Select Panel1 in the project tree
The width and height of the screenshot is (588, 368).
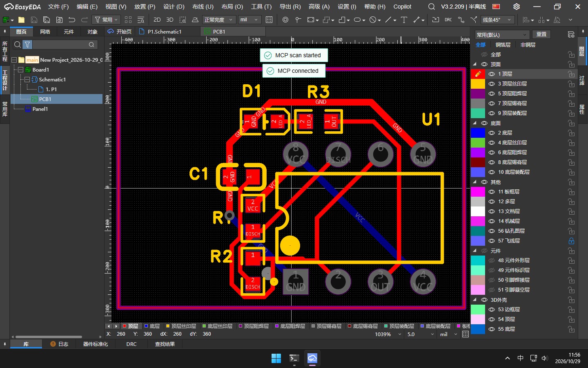(x=40, y=109)
